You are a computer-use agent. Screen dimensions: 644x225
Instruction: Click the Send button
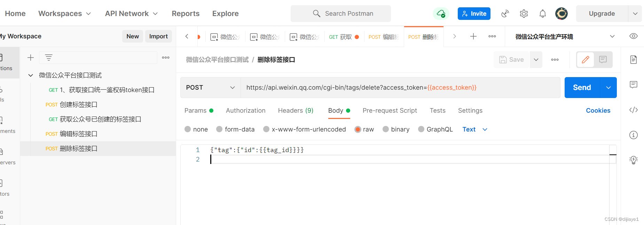point(582,88)
